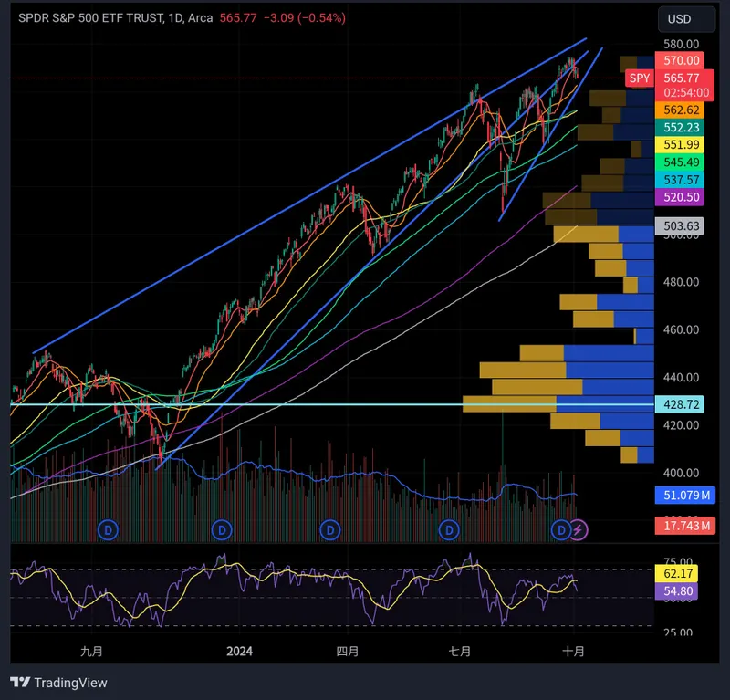Click the green 545.49 price label

(680, 162)
